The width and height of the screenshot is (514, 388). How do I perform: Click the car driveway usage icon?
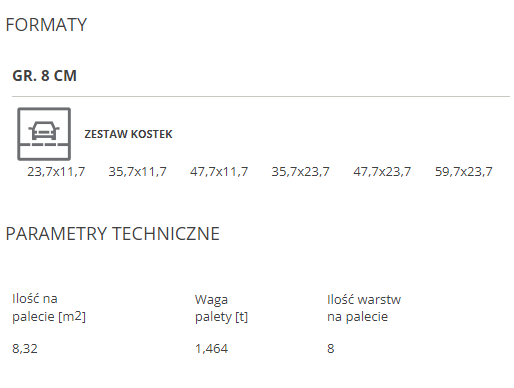44,134
